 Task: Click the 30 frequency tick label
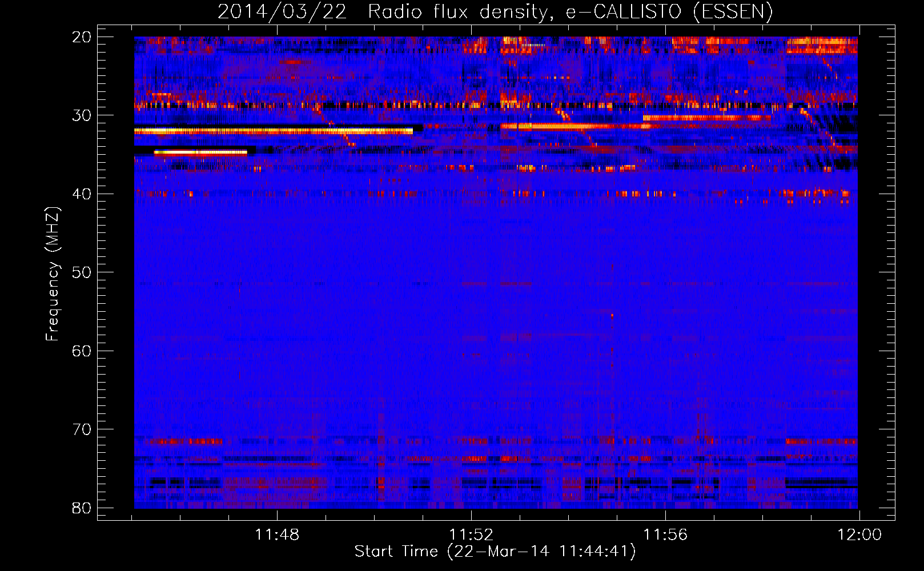[x=82, y=115]
